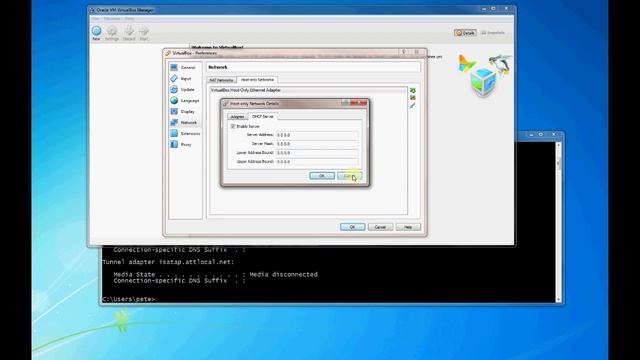
Task: Click help question mark in Network Details title bar
Action: pos(345,103)
